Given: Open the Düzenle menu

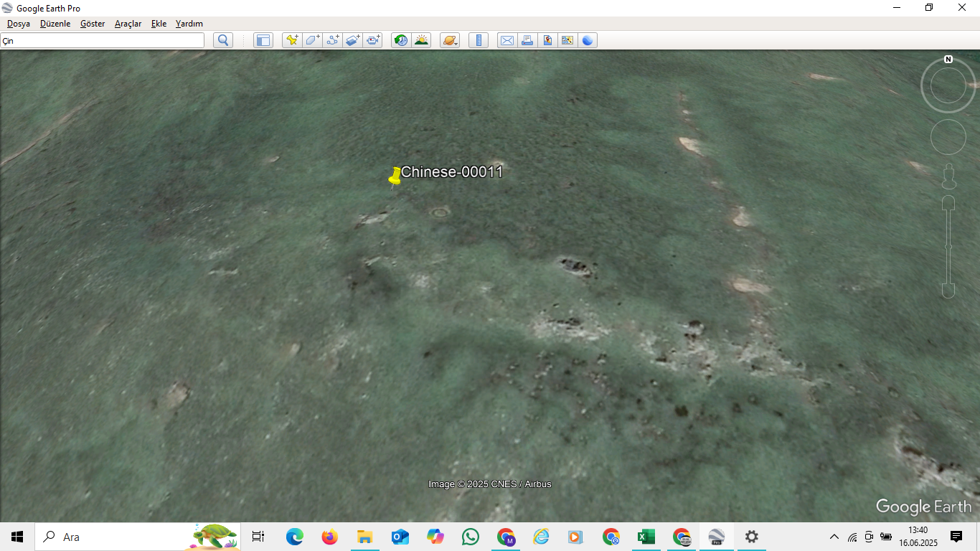Looking at the screenshot, I should click(x=55, y=24).
